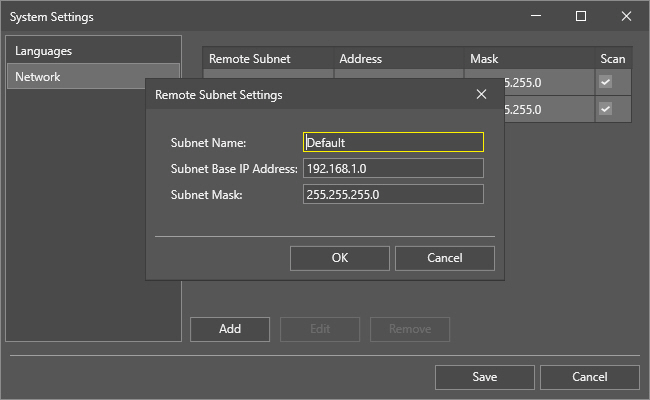Toggle the Scan checkbox in first subnet row
This screenshot has height=400, width=650.
click(x=605, y=82)
